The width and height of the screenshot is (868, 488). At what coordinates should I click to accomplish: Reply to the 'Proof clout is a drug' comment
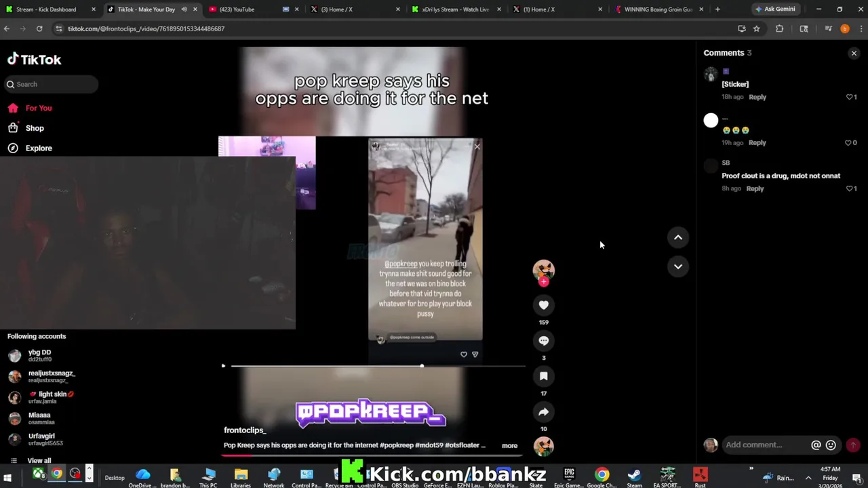pyautogui.click(x=755, y=188)
